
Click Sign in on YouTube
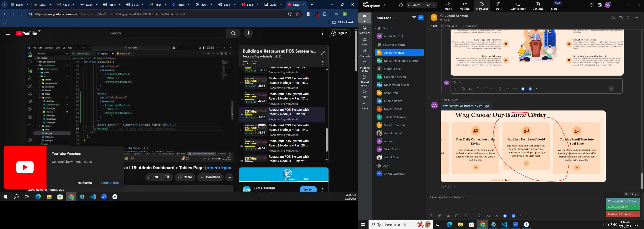[x=339, y=33]
